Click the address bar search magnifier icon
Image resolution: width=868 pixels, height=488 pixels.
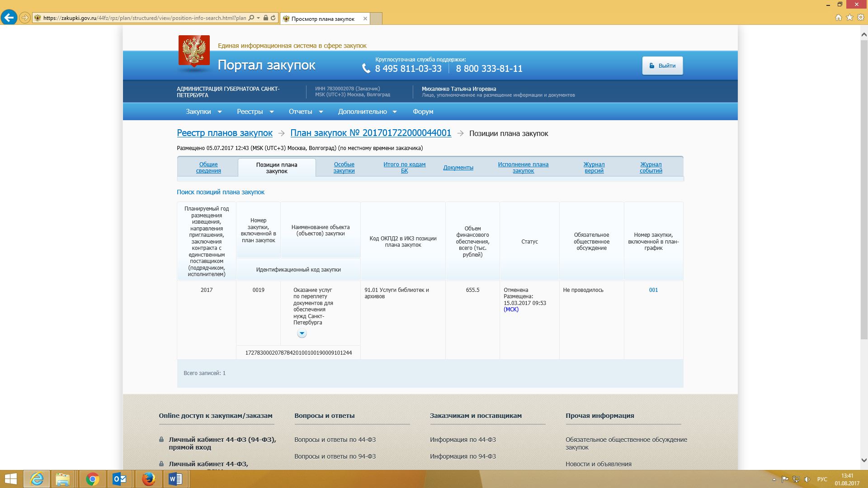(251, 18)
